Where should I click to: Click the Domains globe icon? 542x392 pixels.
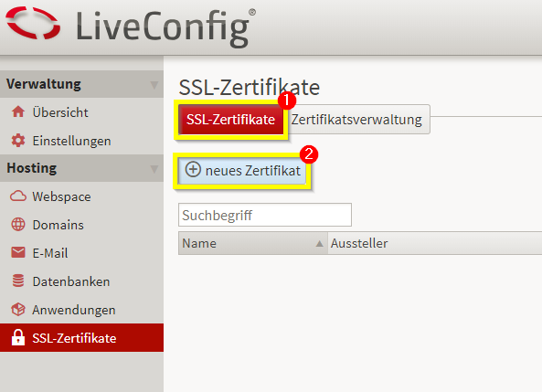(18, 225)
